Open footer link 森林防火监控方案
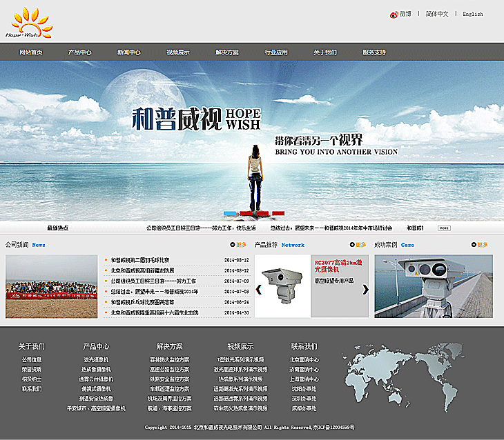504x440 pixels. point(169,360)
